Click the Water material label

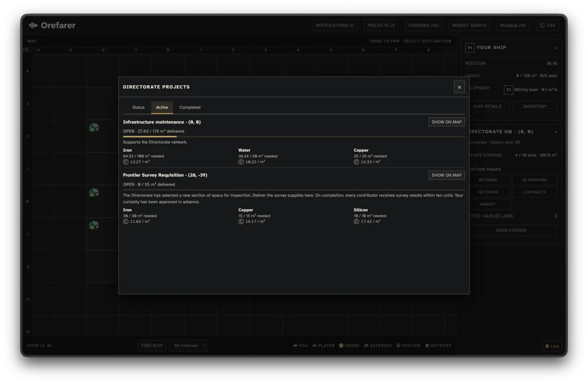tap(245, 150)
